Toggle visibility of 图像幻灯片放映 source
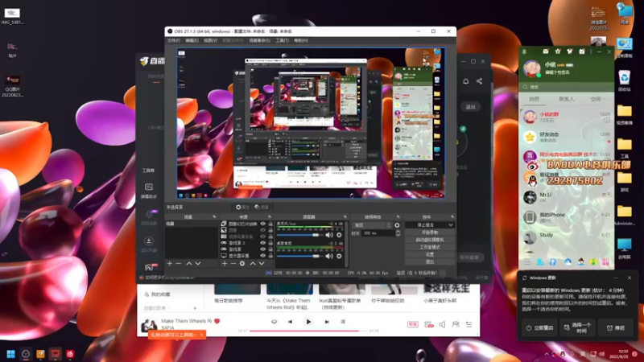The image size is (644, 362). (x=263, y=224)
